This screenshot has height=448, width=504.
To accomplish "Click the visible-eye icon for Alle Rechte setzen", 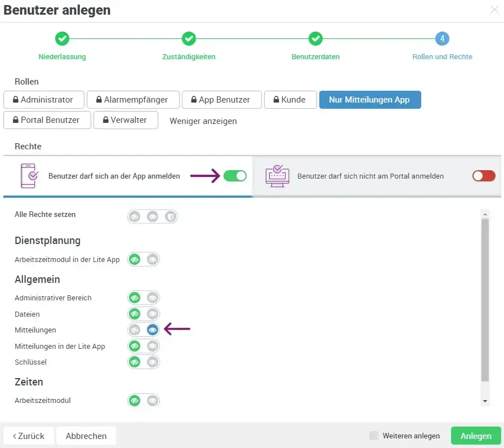I will pos(153,216).
